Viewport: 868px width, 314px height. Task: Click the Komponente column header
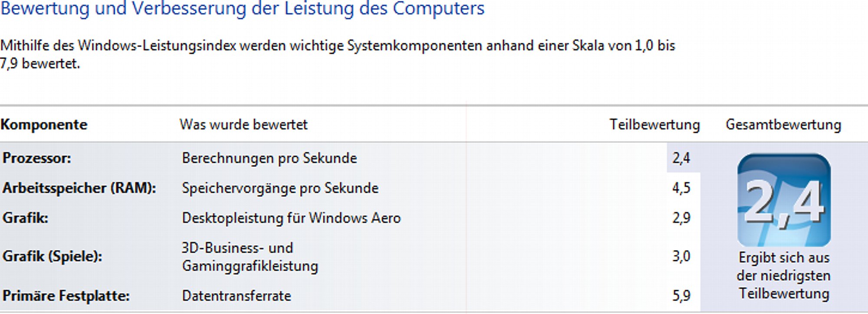pos(44,125)
